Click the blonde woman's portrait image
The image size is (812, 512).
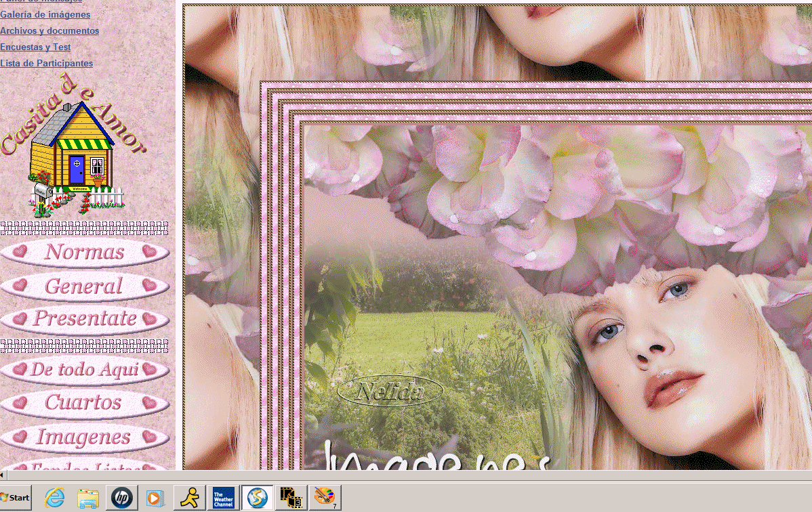tap(557, 298)
